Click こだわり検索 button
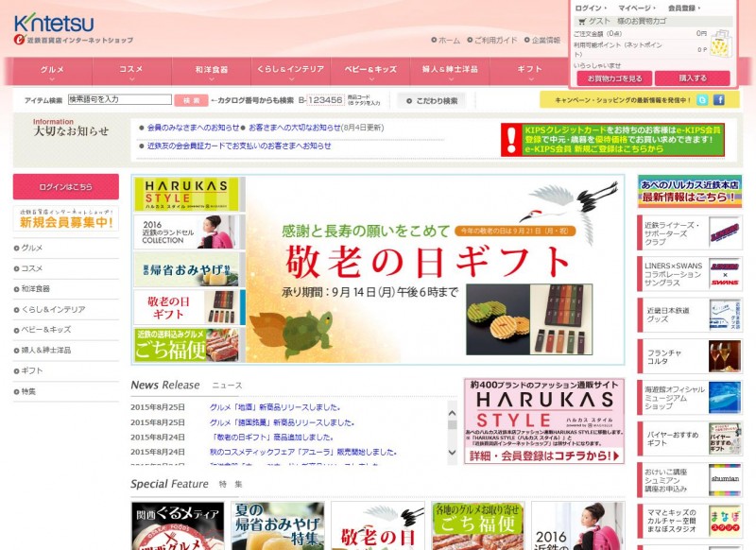Screen dimensions: 756x550 pyautogui.click(x=431, y=101)
